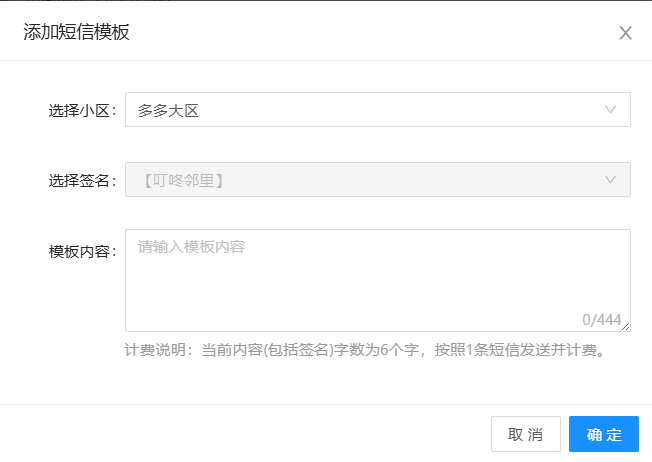Screen dimensions: 652x462
Task: Close the 添加短信模板 dialog with X
Action: coord(625,33)
